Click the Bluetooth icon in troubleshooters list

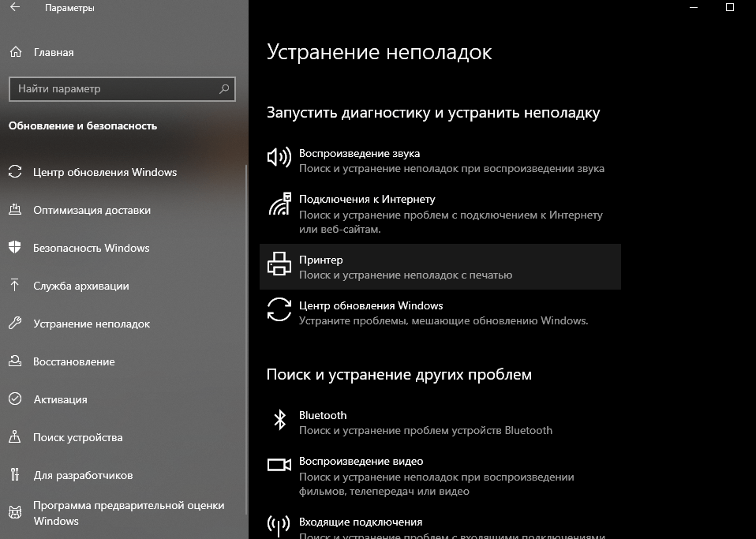279,419
